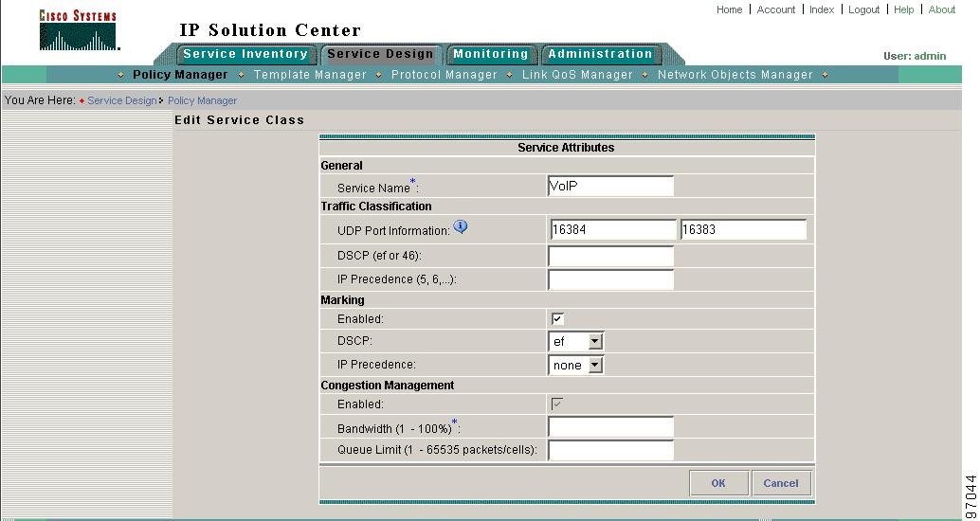Open Network Objects Manager submenu
Screen dimensions: 980x521
[x=735, y=75]
